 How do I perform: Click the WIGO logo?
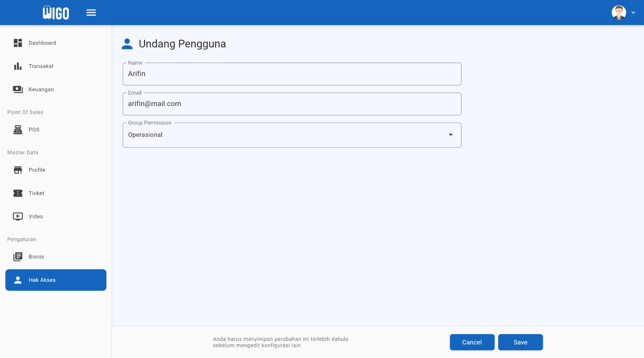pyautogui.click(x=56, y=13)
